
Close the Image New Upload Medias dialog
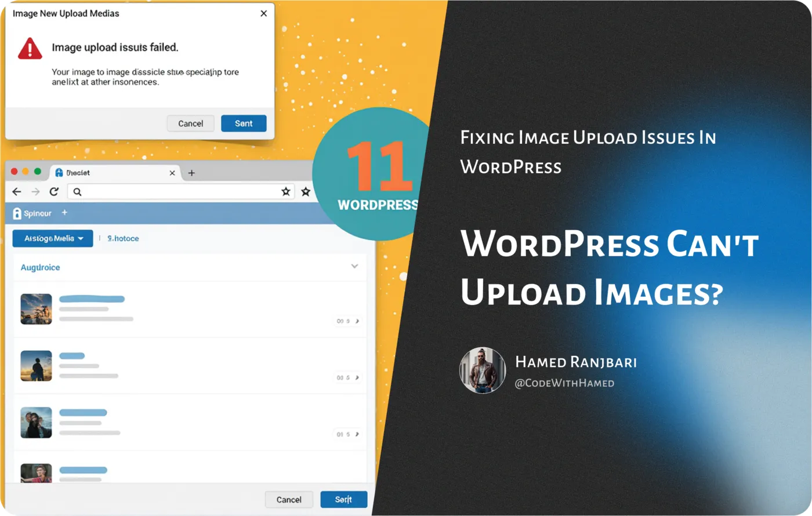[x=263, y=13]
